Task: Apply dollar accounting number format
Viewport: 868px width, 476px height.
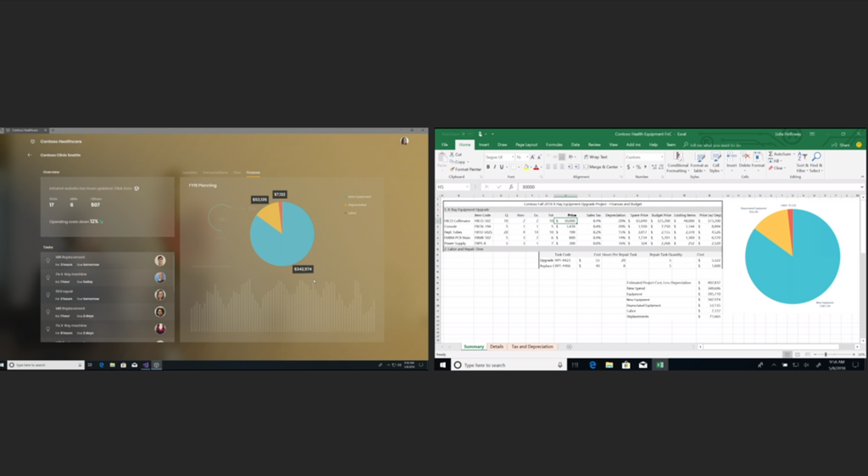Action: [628, 167]
